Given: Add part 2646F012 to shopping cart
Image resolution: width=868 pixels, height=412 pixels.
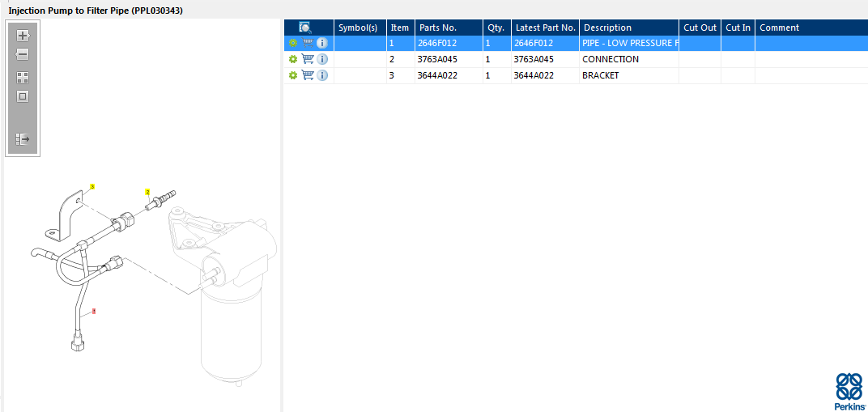Looking at the screenshot, I should click(308, 43).
